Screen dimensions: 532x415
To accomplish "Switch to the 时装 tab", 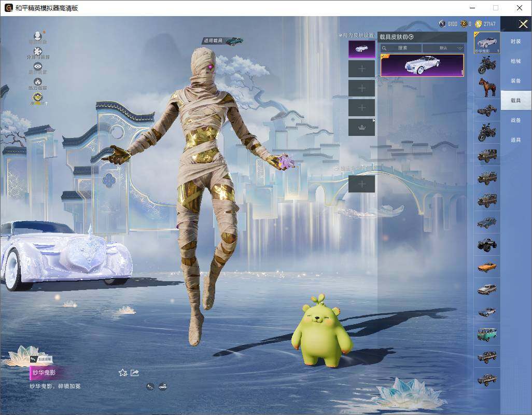I will click(x=516, y=41).
